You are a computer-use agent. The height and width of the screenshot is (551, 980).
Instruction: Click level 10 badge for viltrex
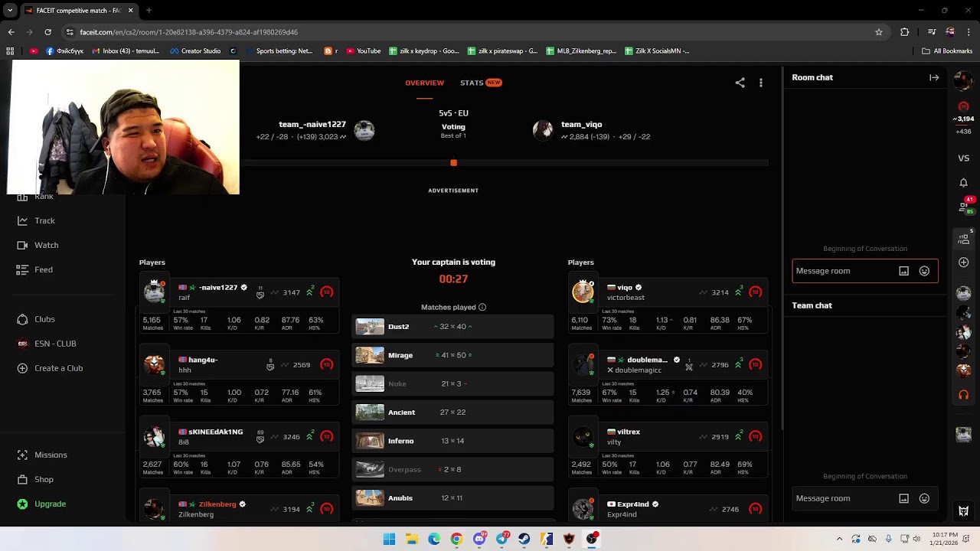tap(756, 436)
